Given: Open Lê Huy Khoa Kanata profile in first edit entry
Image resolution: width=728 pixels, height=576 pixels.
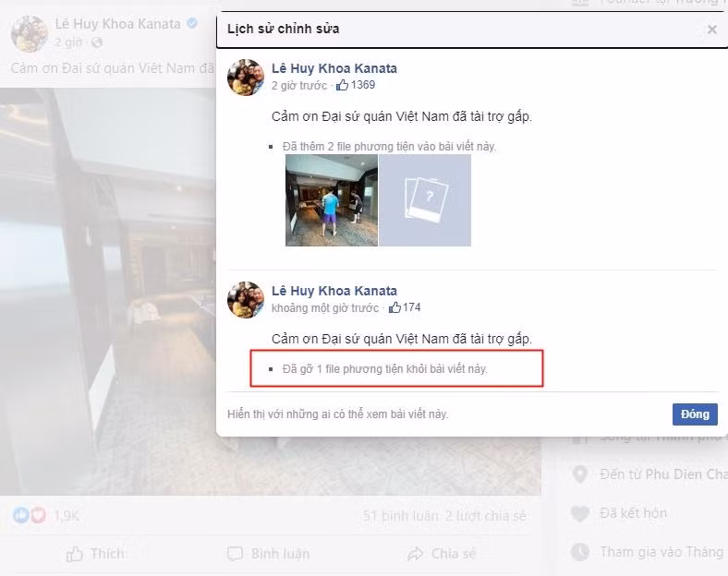Looking at the screenshot, I should point(334,68).
